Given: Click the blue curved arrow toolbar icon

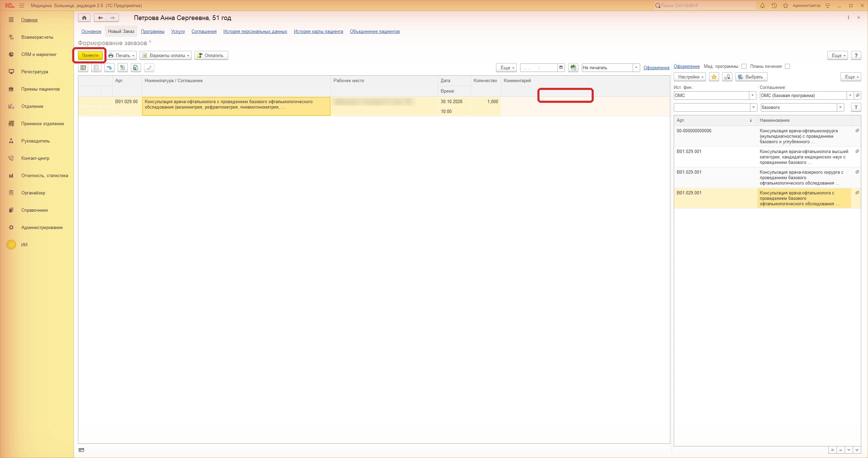Looking at the screenshot, I should click(x=109, y=68).
